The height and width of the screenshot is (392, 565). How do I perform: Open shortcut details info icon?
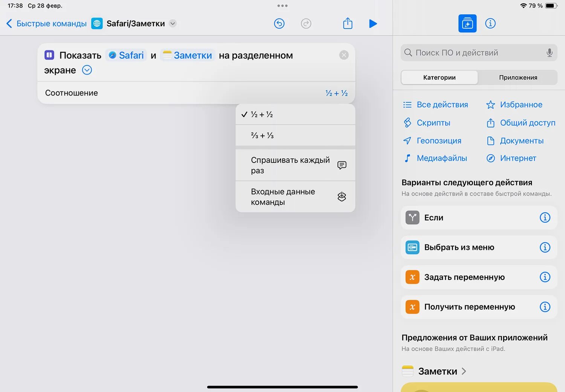pos(490,23)
